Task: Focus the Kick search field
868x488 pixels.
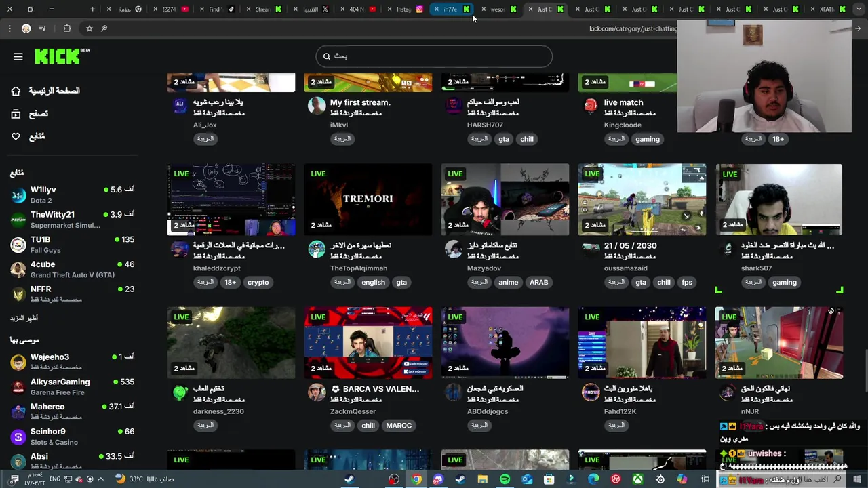Action: click(434, 56)
